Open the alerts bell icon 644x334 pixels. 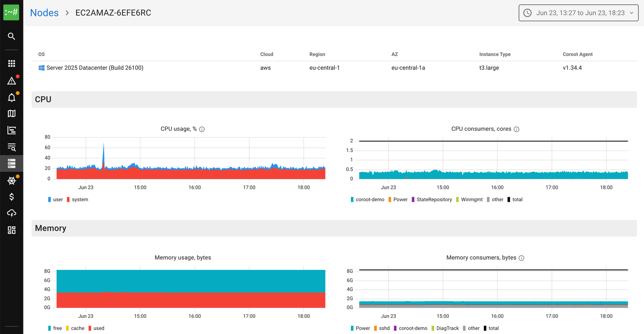coord(11,97)
